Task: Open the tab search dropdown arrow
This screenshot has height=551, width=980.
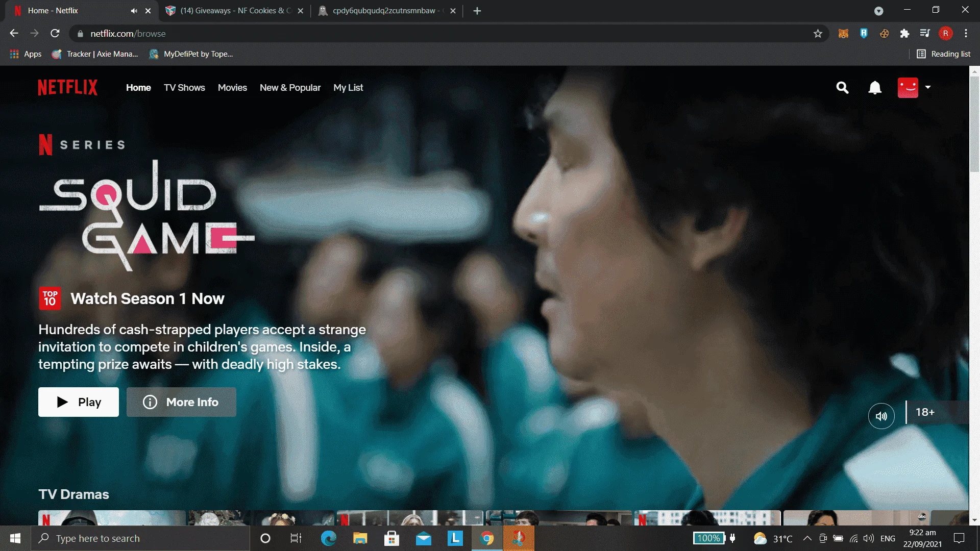Action: [x=878, y=11]
